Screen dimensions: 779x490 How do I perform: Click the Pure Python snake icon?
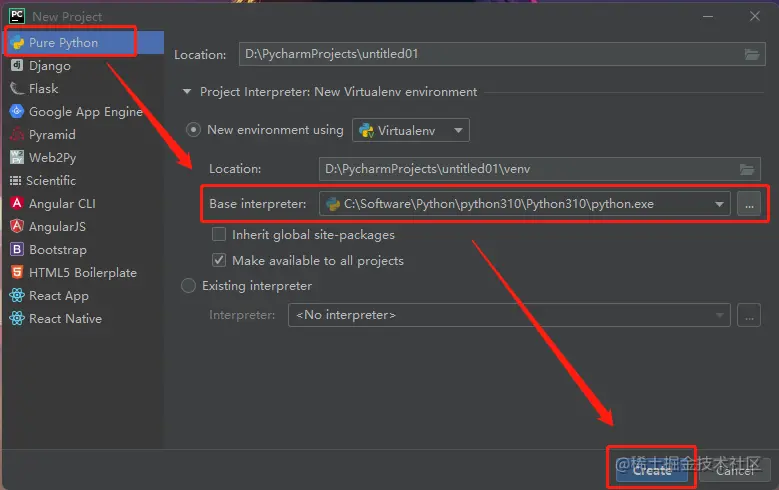tap(17, 43)
